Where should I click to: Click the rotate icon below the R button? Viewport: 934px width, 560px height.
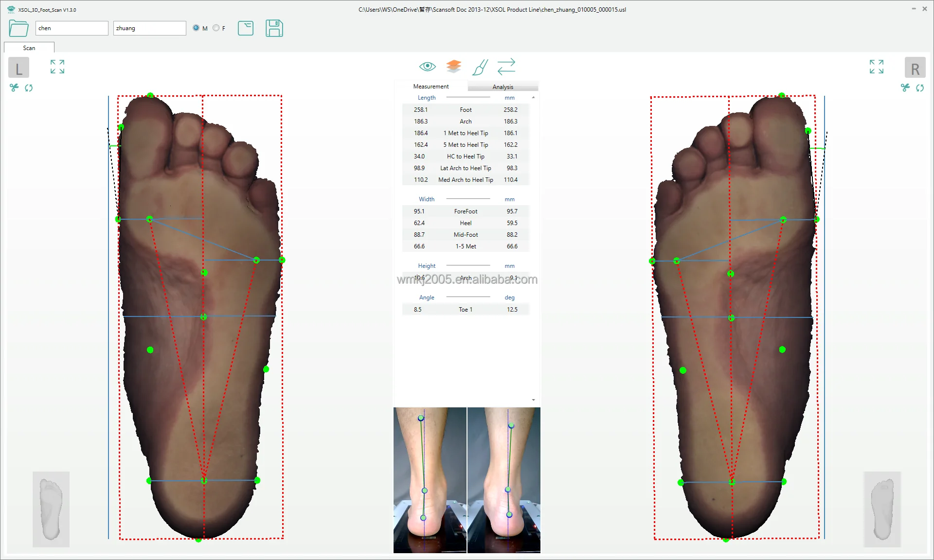tap(921, 88)
